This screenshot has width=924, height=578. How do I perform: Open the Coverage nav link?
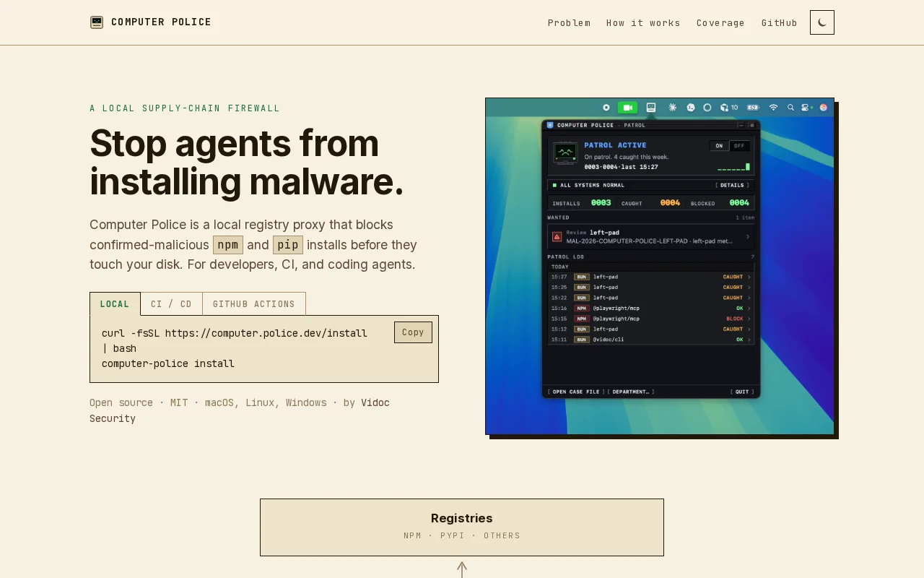point(720,22)
